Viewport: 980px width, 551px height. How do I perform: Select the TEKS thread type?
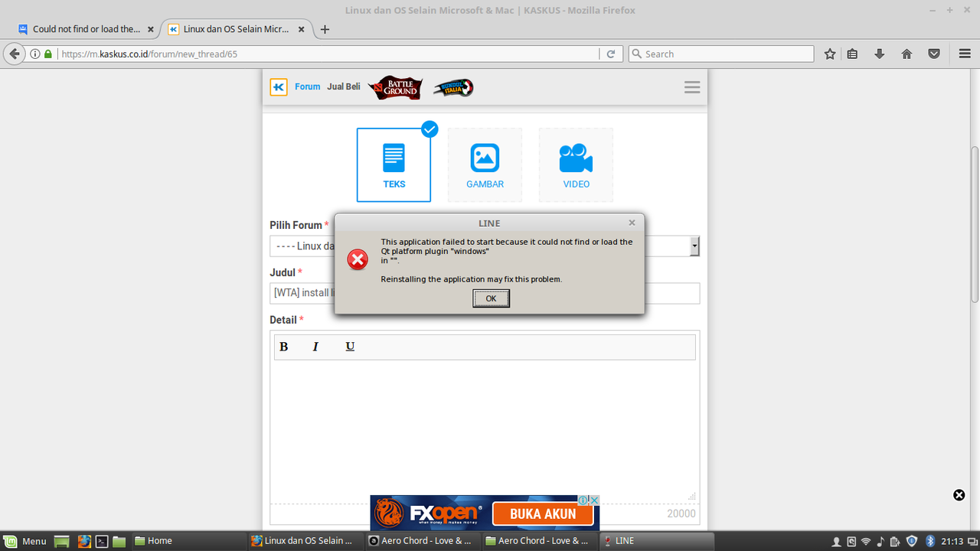[394, 165]
